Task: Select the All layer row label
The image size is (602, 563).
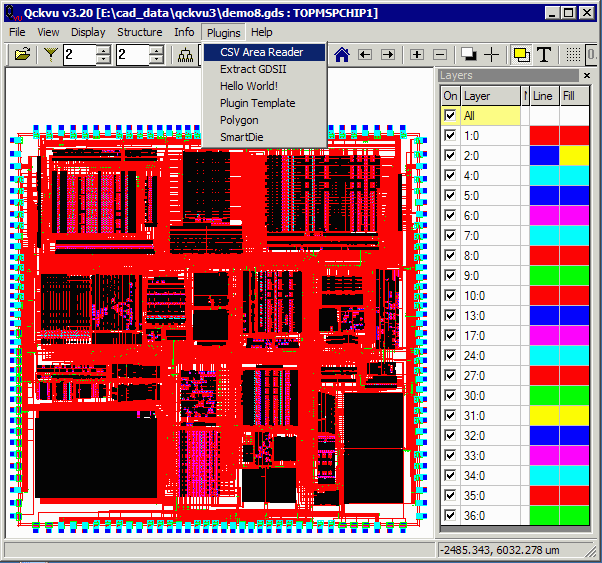Action: coord(490,115)
